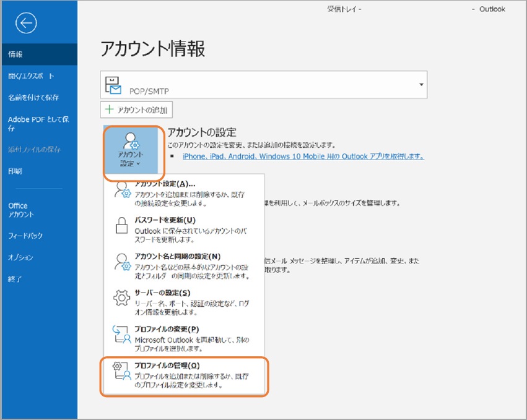Click the switch-profile icon beside プロファイルの変更
The width and height of the screenshot is (527, 420).
121,335
